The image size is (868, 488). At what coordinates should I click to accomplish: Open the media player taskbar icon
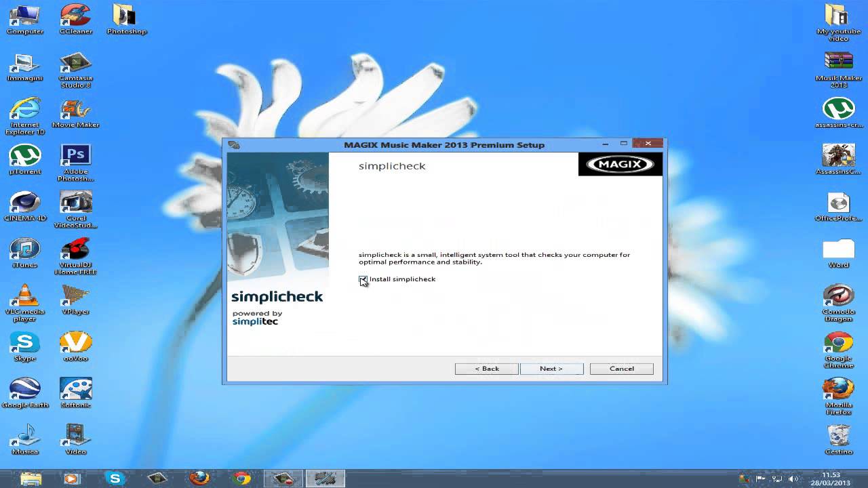71,479
